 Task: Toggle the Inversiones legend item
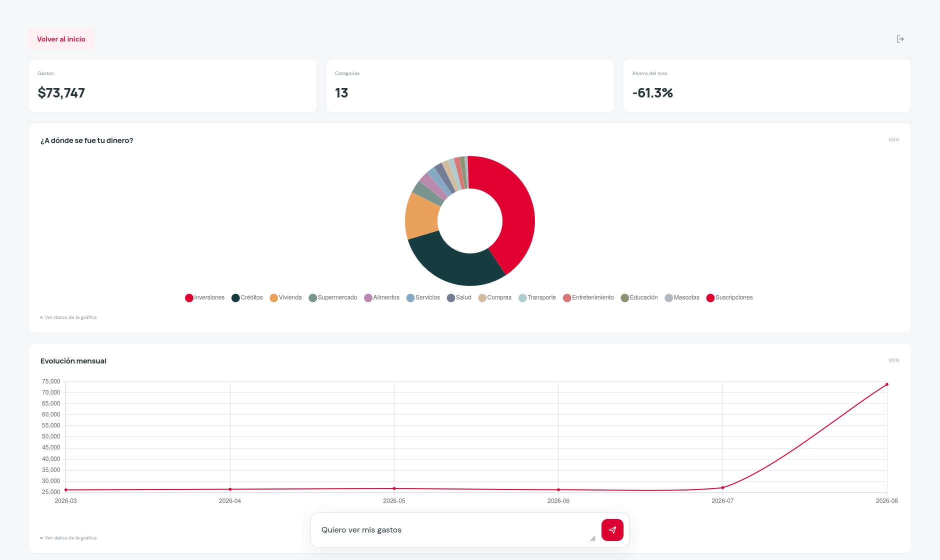point(205,297)
